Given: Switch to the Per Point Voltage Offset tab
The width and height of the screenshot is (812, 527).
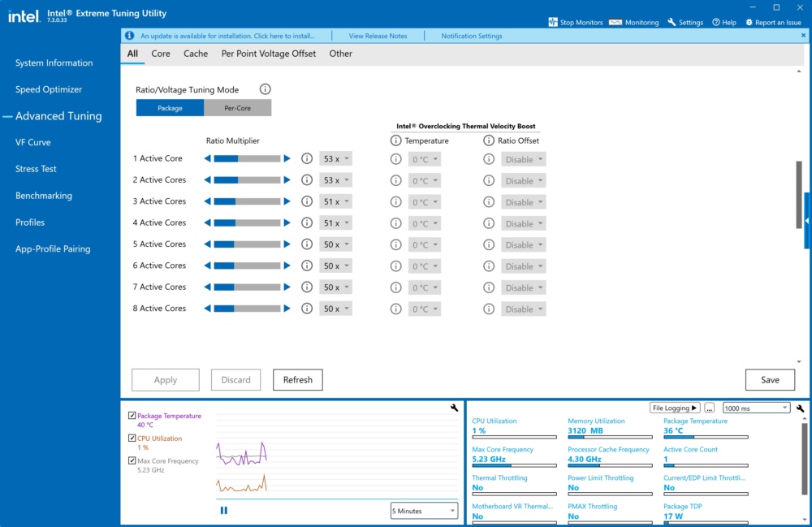Looking at the screenshot, I should [x=268, y=54].
